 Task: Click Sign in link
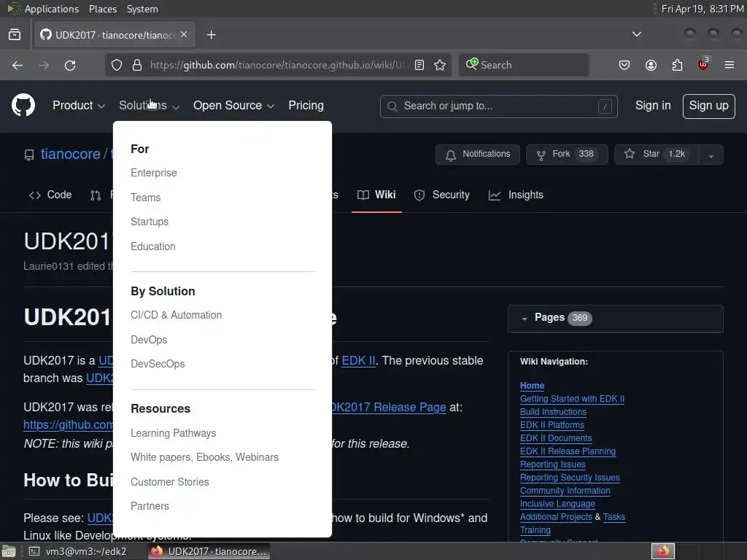(653, 106)
